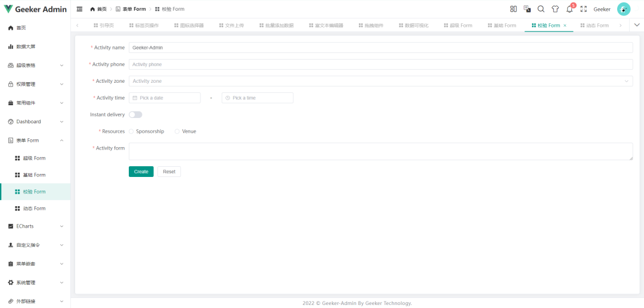Switch to the 拖拽组件 tab

[x=371, y=26]
